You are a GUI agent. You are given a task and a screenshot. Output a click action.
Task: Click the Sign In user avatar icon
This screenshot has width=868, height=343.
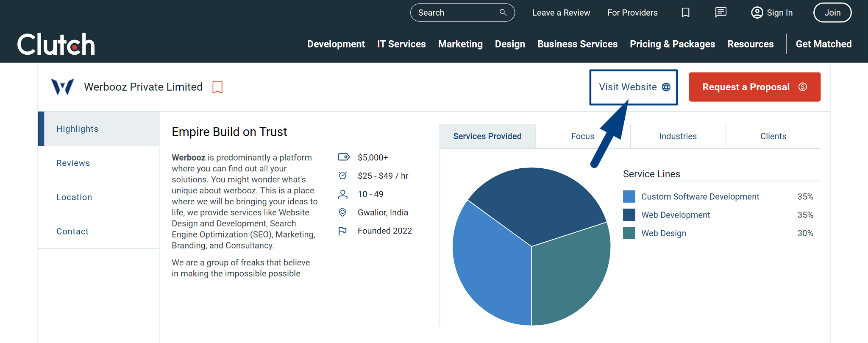[757, 13]
